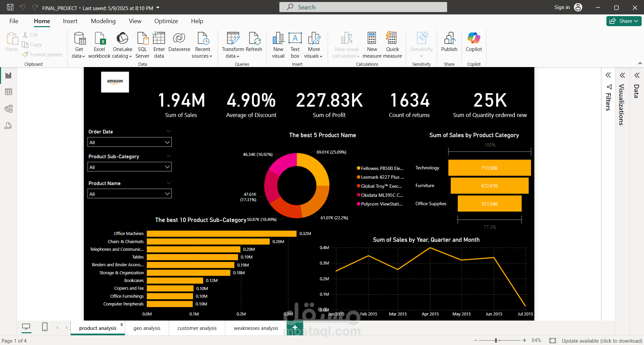This screenshot has width=644, height=345.
Task: Switch to mobile layout view
Action: click(45, 327)
